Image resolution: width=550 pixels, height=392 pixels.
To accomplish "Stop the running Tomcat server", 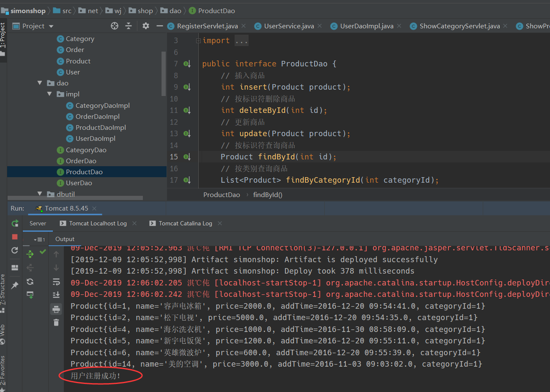I will (15, 237).
